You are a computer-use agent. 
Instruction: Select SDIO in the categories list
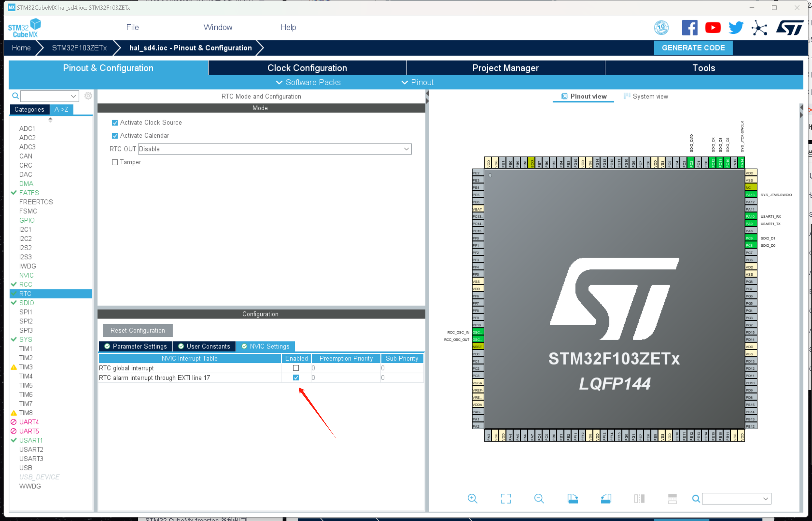click(x=26, y=303)
